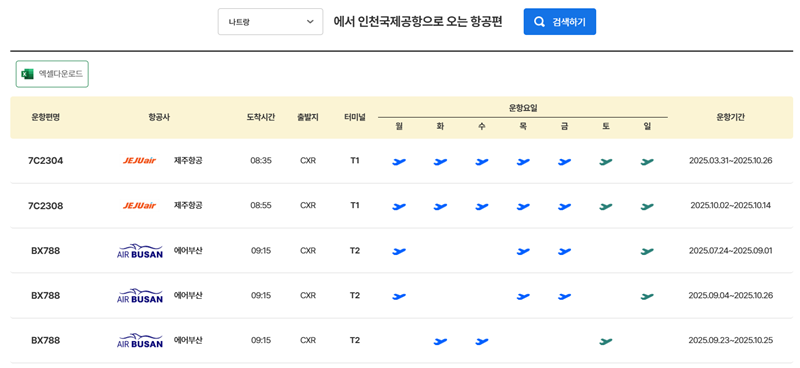Click Air Busan logo in 2025.09.23~2025.10.25 row

coord(140,340)
